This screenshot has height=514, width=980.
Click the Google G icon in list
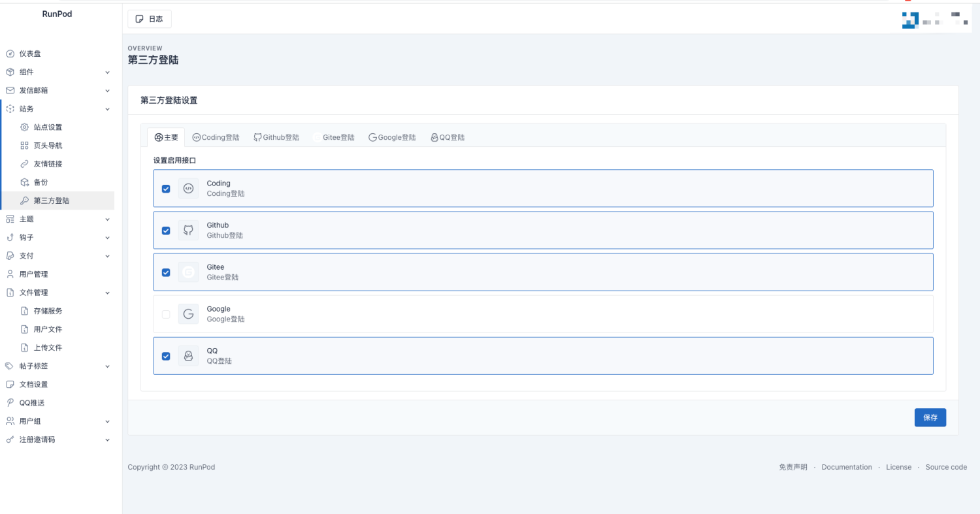[188, 314]
